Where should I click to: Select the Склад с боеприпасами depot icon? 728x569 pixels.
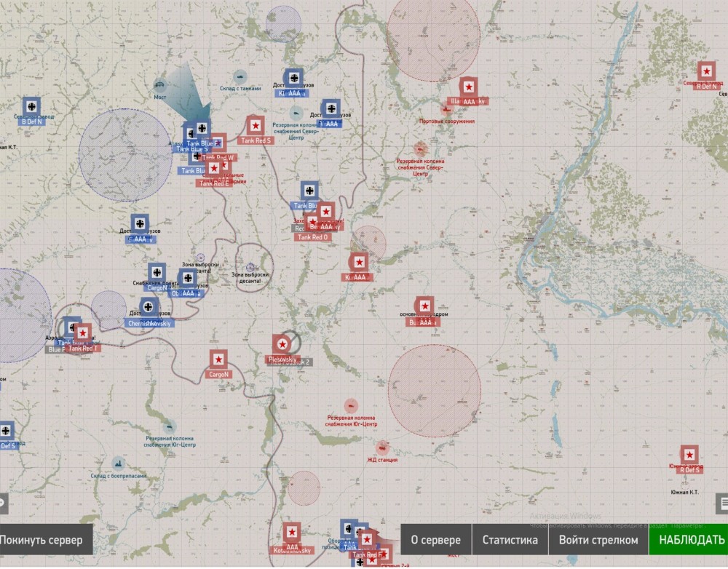tap(118, 463)
